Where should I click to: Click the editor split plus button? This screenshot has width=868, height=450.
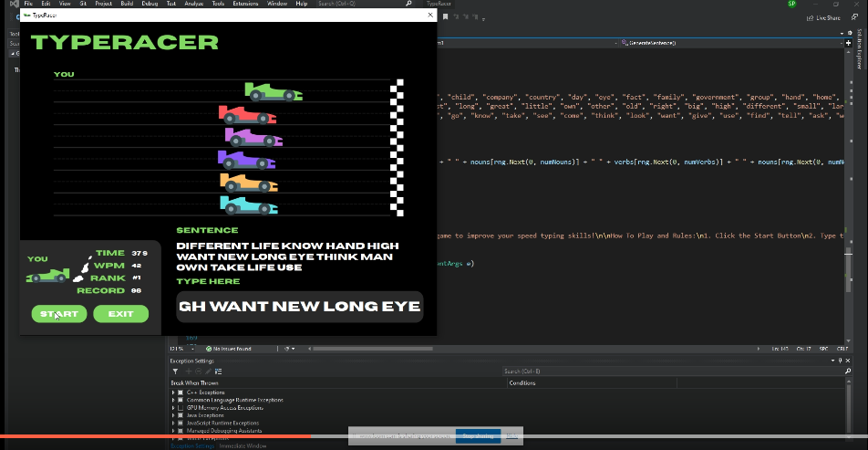(848, 43)
